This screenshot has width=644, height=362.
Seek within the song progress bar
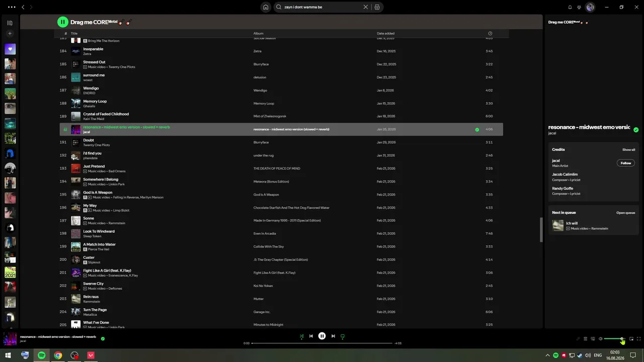tap(322, 343)
